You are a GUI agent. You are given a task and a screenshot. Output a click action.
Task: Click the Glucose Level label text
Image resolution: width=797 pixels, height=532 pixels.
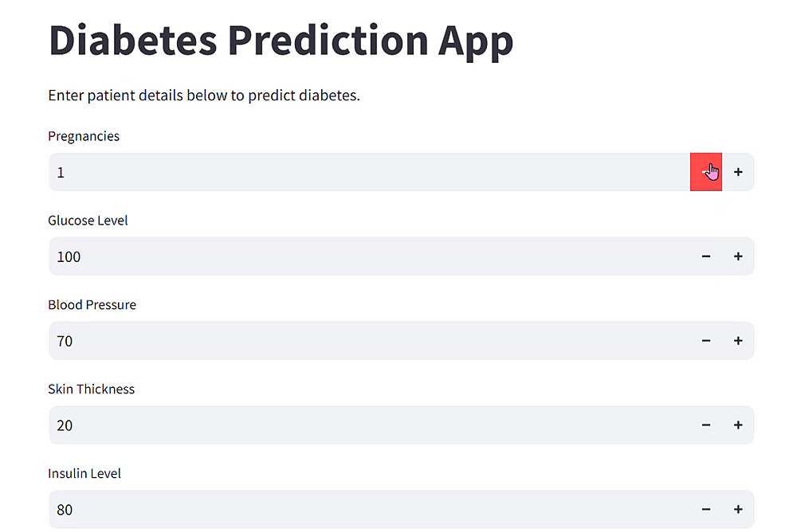tap(88, 221)
